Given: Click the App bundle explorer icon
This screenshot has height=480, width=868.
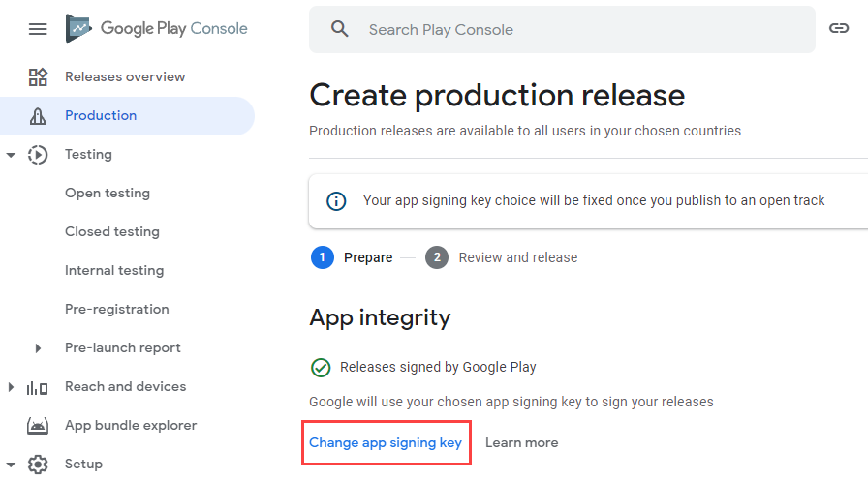Looking at the screenshot, I should point(38,425).
